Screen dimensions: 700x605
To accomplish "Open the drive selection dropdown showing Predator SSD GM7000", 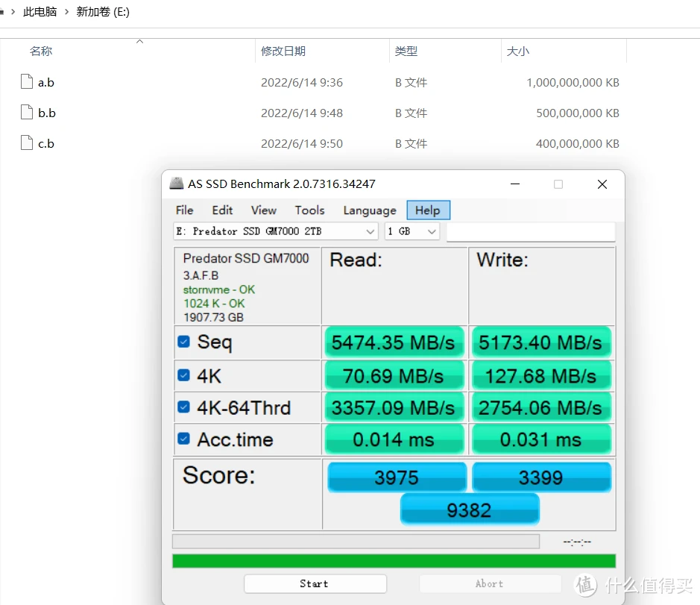I will click(x=371, y=231).
